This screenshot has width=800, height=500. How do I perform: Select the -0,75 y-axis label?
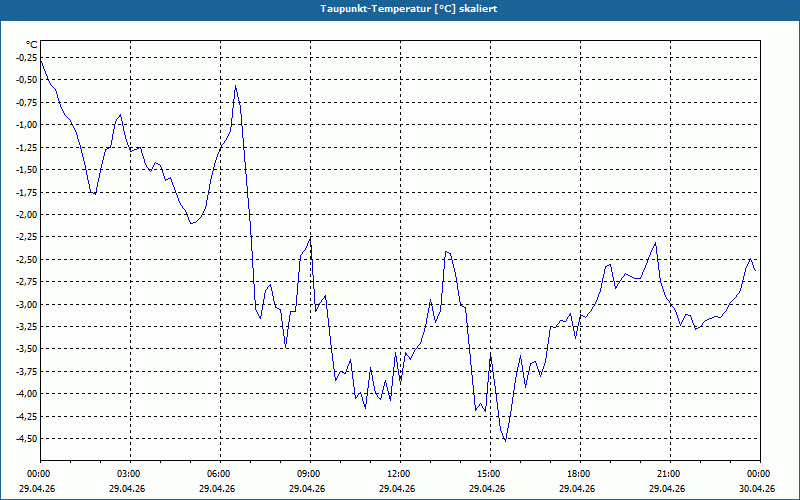[27, 103]
